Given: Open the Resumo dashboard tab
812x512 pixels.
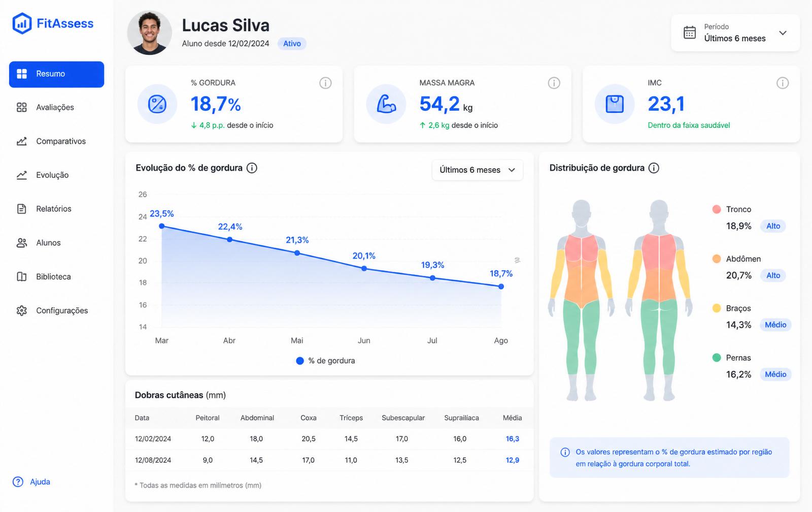Looking at the screenshot, I should coord(56,74).
